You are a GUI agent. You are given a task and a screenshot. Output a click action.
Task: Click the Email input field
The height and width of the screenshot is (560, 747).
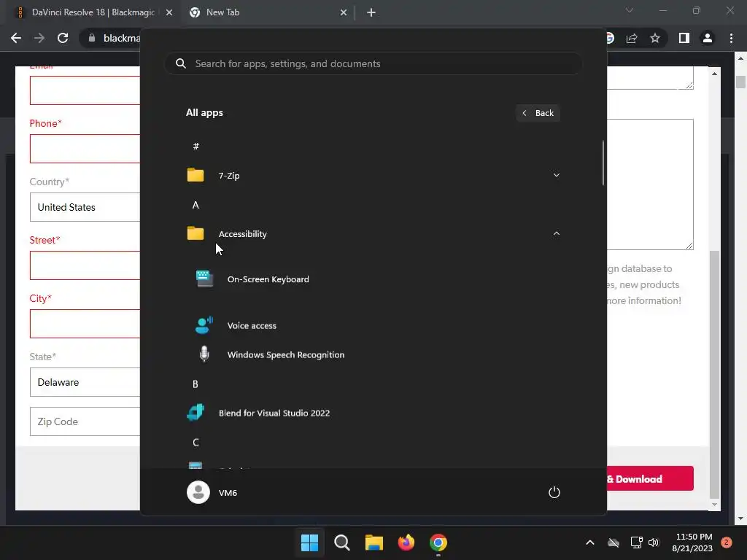(85, 90)
